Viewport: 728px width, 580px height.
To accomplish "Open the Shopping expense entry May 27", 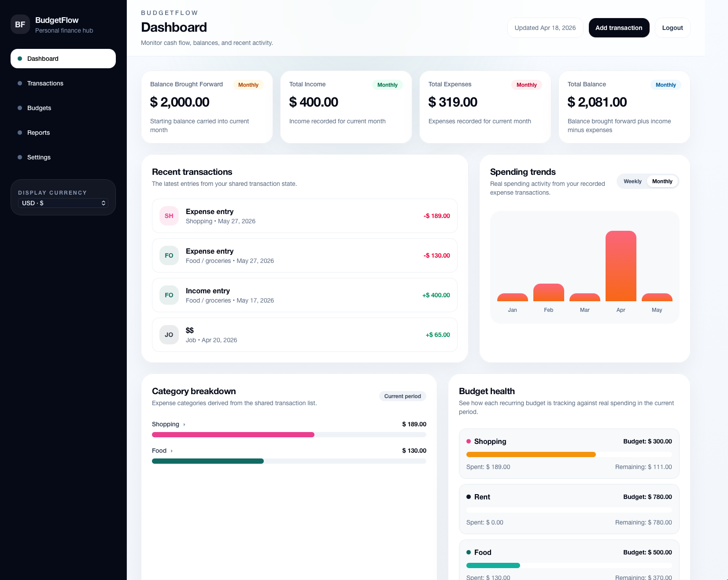I will 305,216.
